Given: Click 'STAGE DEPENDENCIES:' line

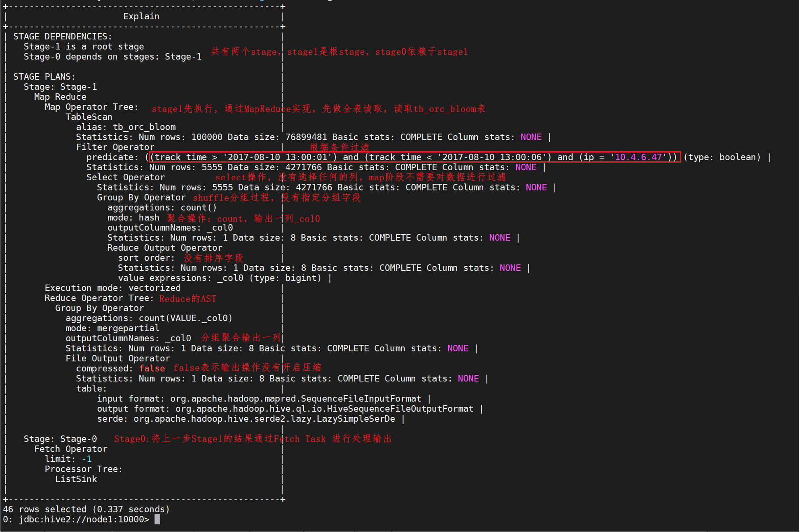Looking at the screenshot, I should [63, 37].
